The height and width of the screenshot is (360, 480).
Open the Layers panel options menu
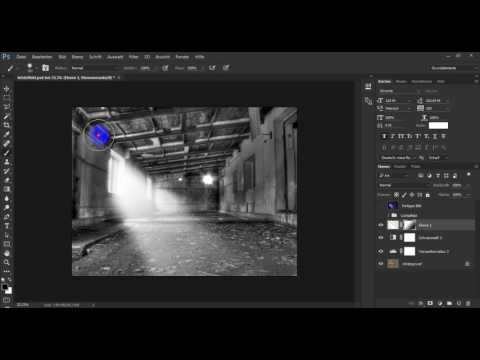coord(476,166)
